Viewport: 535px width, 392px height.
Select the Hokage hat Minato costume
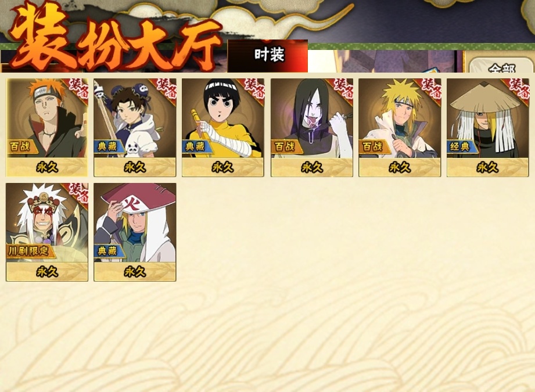coord(135,232)
